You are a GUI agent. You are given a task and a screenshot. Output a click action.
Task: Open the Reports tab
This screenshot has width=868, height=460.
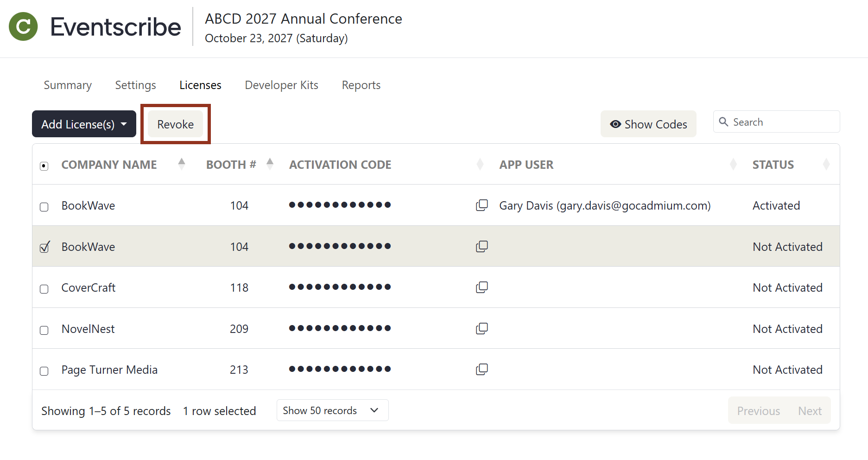[361, 85]
